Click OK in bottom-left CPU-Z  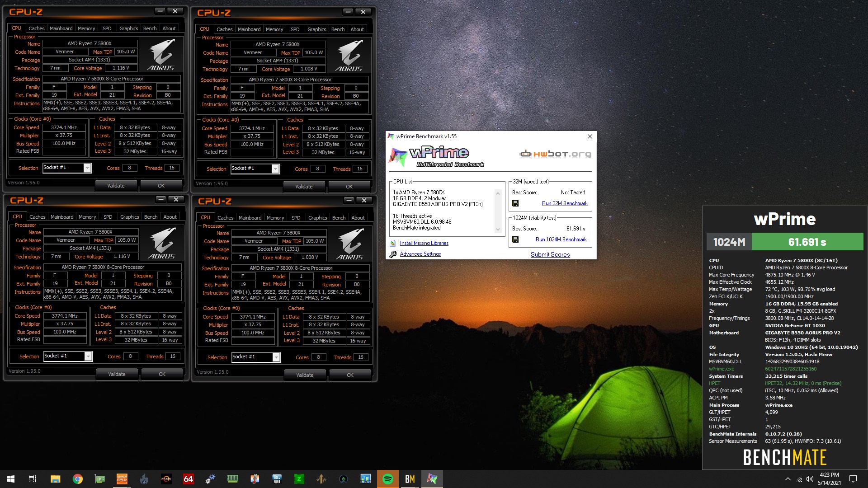(x=162, y=374)
